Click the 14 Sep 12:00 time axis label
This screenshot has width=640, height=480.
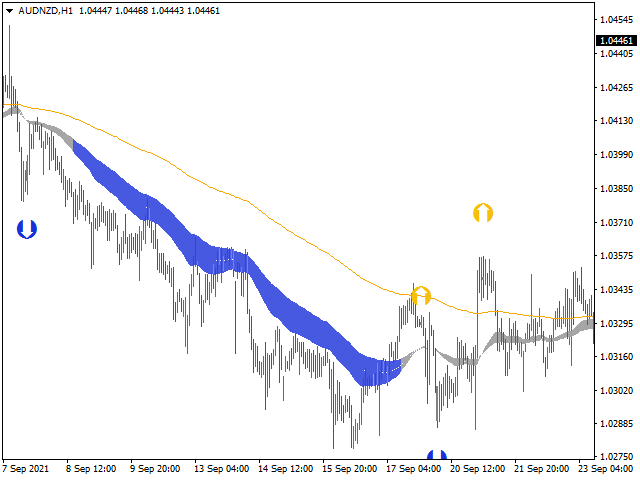point(285,469)
